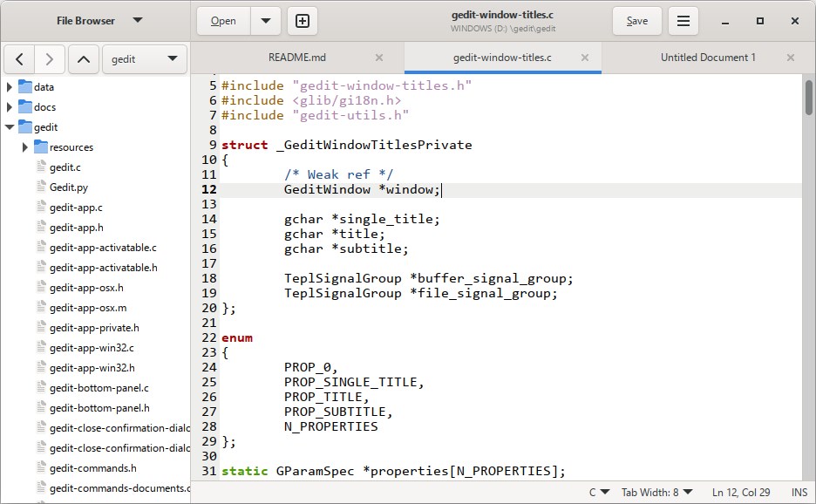Click the Save button
Image resolution: width=816 pixels, height=504 pixels.
(636, 21)
